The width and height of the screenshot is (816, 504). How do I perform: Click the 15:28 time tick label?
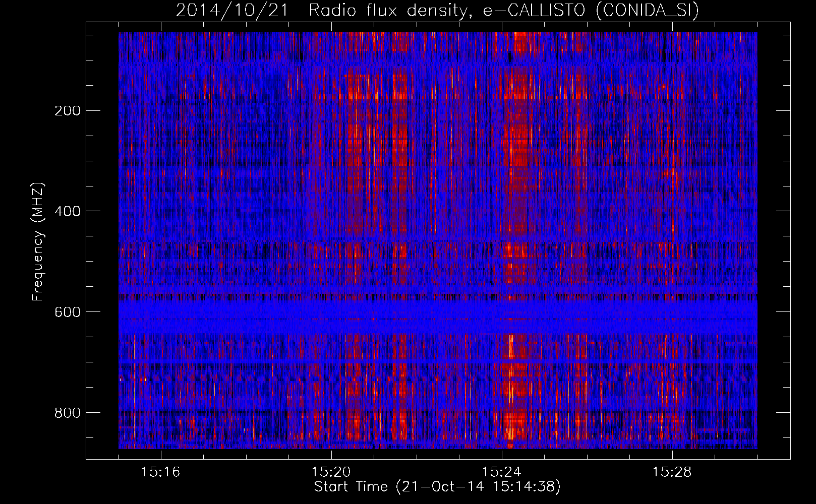coord(672,472)
